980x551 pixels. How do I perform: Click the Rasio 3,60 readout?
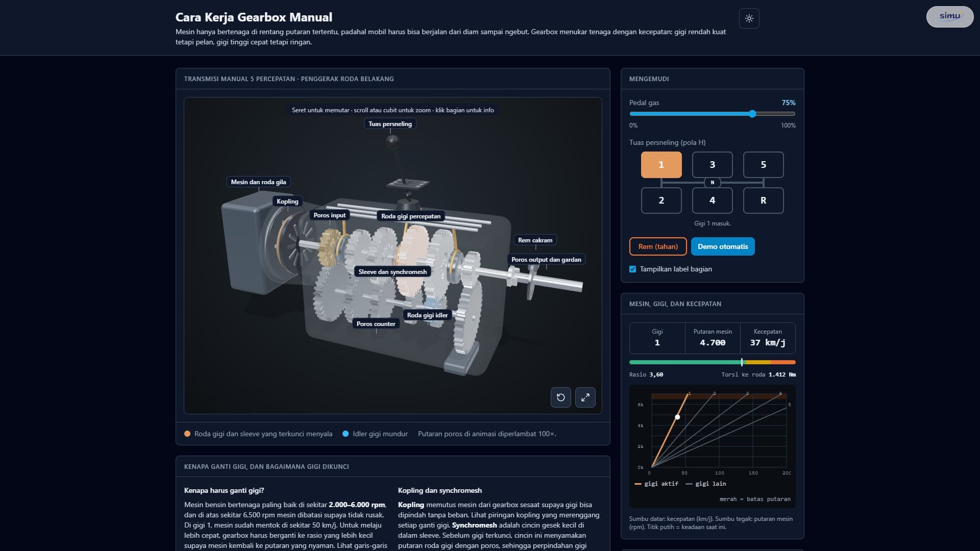coord(646,374)
